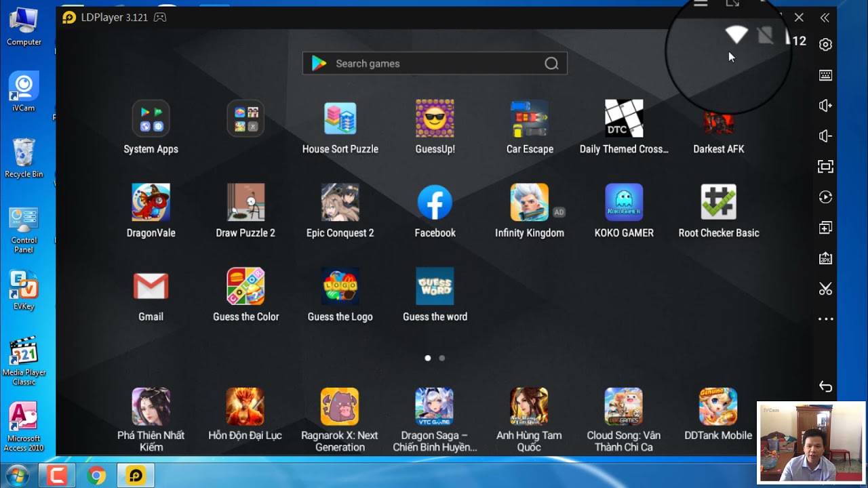The image size is (868, 488).
Task: Collapse the LDPlayer sidebar with double chevron
Action: pyautogui.click(x=825, y=18)
